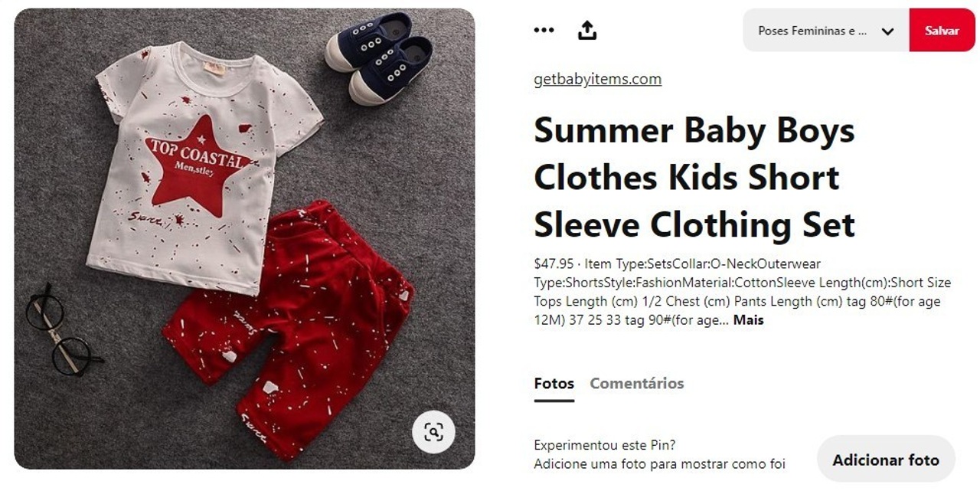Image resolution: width=980 pixels, height=491 pixels.
Task: Open visual search lens on the image
Action: [433, 432]
